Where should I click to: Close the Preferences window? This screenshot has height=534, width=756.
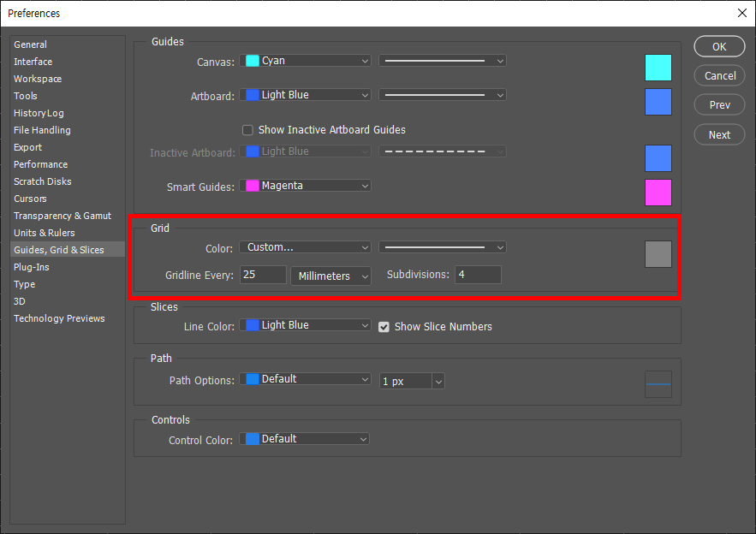[742, 13]
